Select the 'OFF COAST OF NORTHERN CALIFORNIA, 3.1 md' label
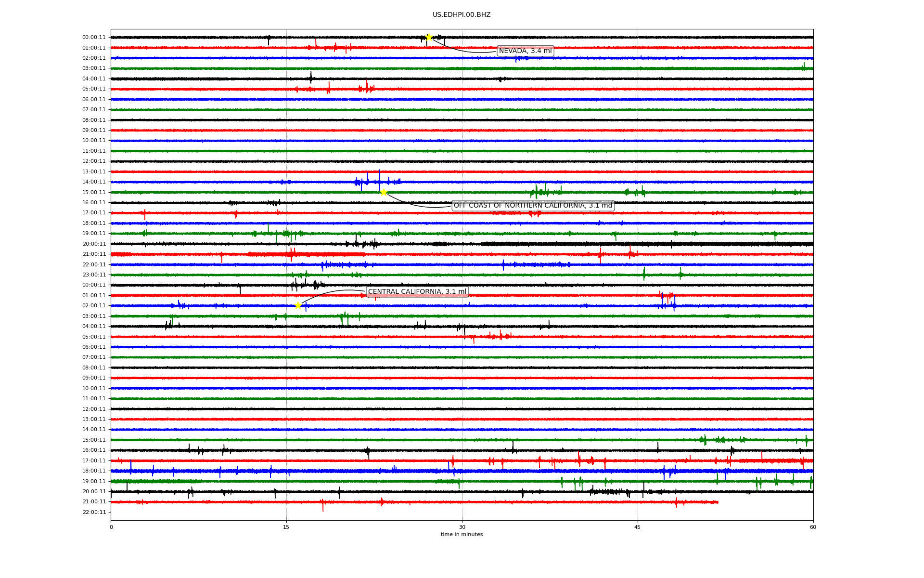Screen dimensions: 924x578 [533, 206]
